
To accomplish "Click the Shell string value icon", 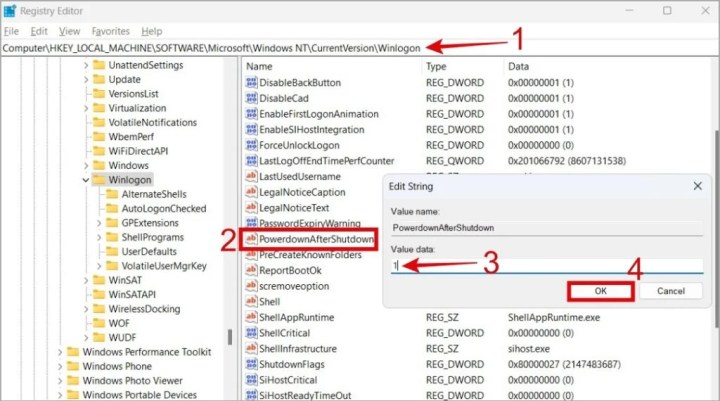I will [x=251, y=301].
